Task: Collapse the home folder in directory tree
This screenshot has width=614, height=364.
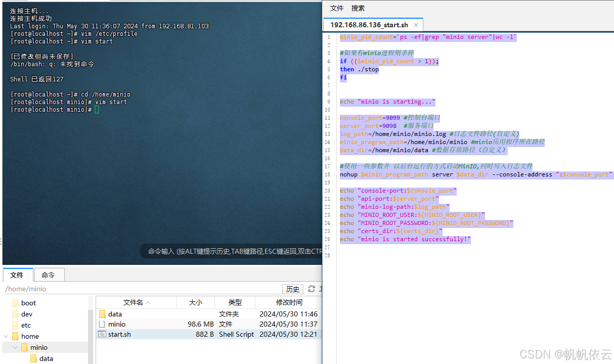Action: tap(6, 336)
